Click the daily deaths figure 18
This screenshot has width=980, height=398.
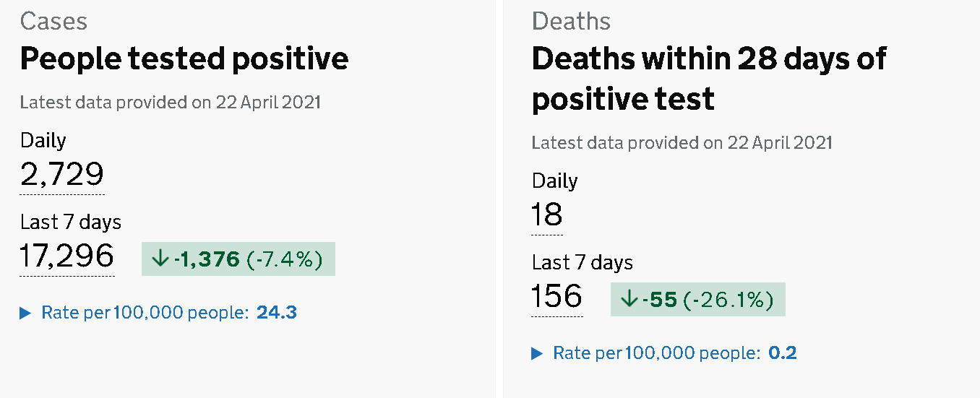pyautogui.click(x=547, y=215)
